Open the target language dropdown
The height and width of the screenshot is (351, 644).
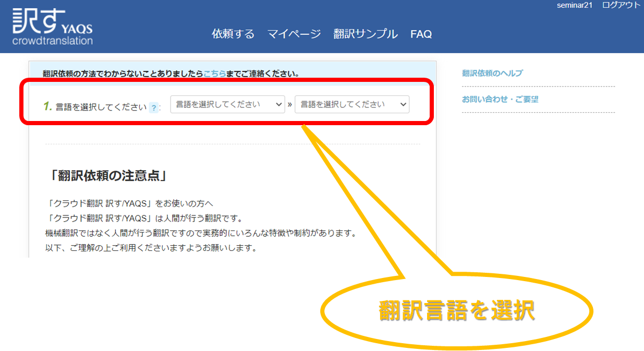coord(351,104)
